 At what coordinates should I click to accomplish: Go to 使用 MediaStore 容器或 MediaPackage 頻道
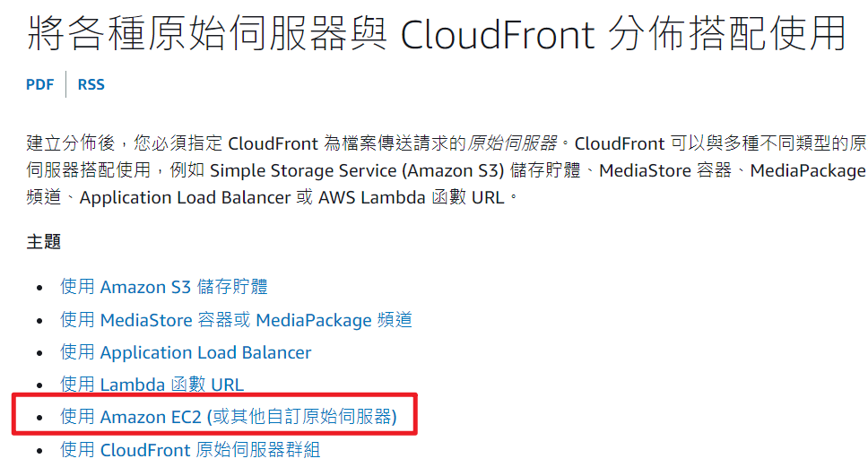pos(237,320)
